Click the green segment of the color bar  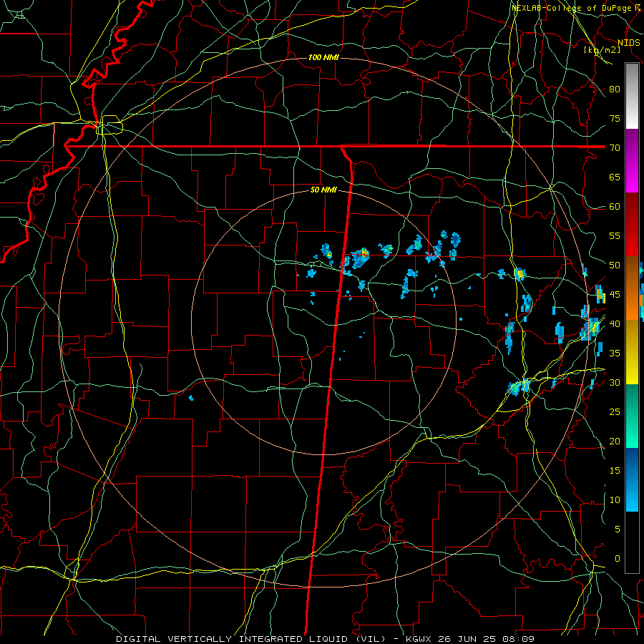632,416
